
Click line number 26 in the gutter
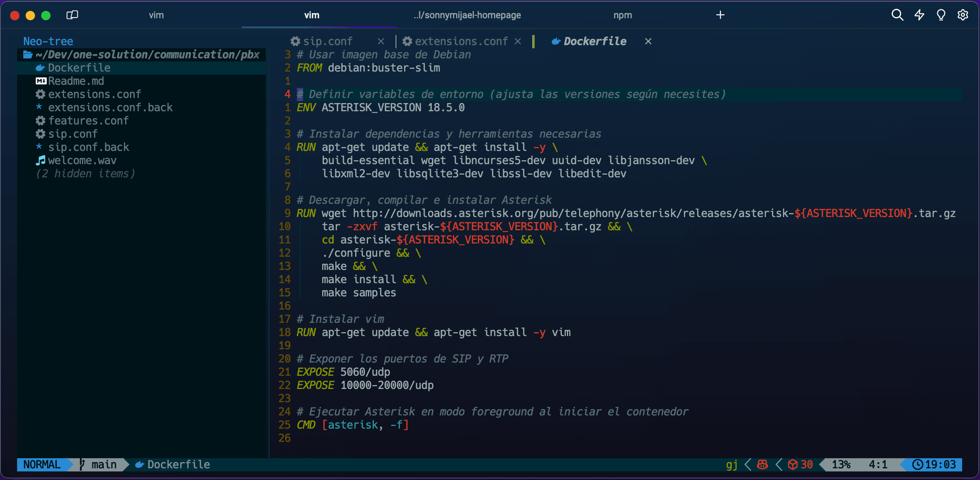tap(284, 438)
